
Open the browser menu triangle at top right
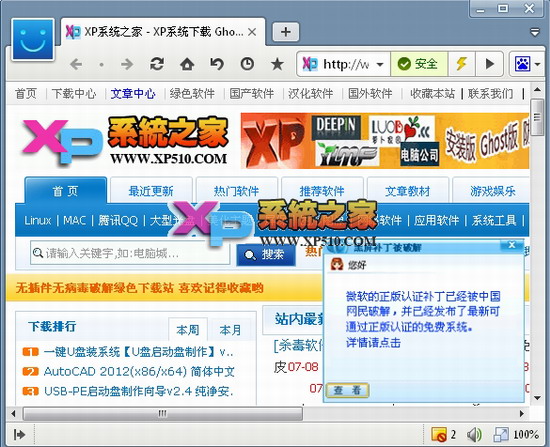(x=535, y=32)
